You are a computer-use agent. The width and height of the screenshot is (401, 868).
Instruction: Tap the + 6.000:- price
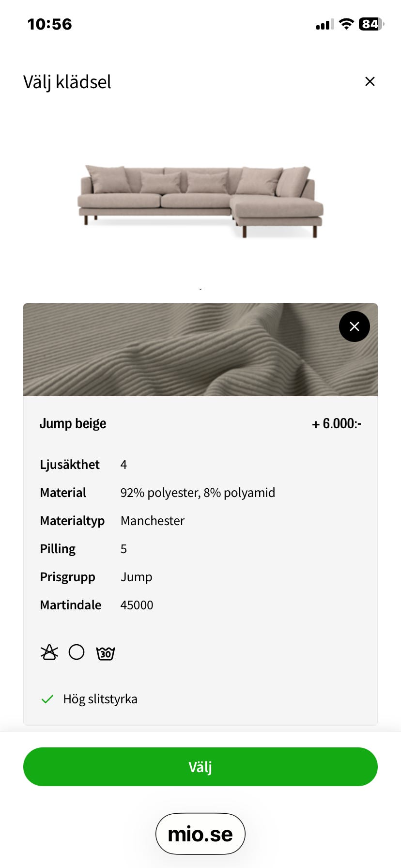click(x=337, y=424)
